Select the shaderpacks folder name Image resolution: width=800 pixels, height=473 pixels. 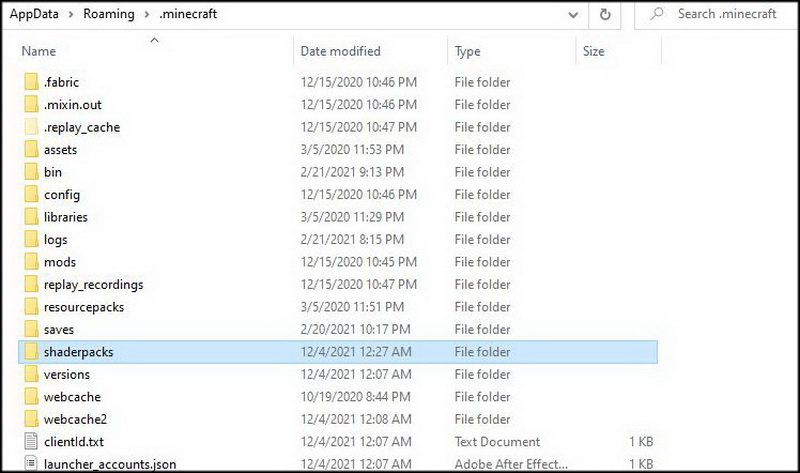pyautogui.click(x=79, y=352)
